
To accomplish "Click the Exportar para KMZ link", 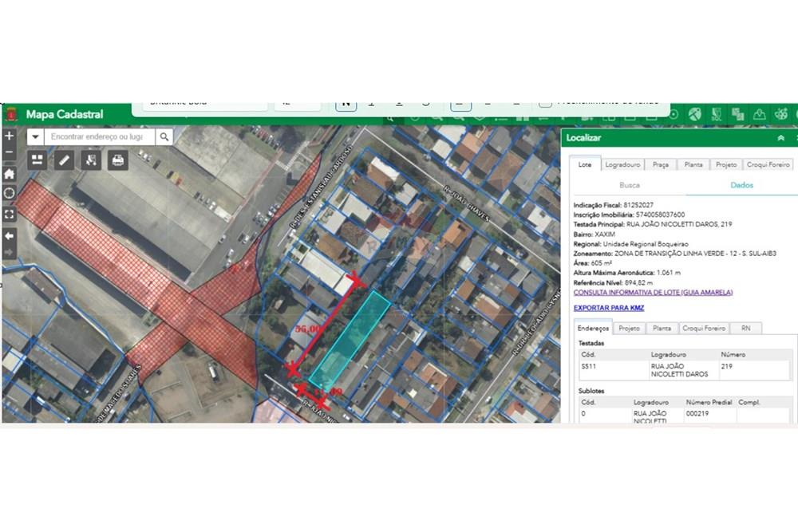I will pos(608,308).
